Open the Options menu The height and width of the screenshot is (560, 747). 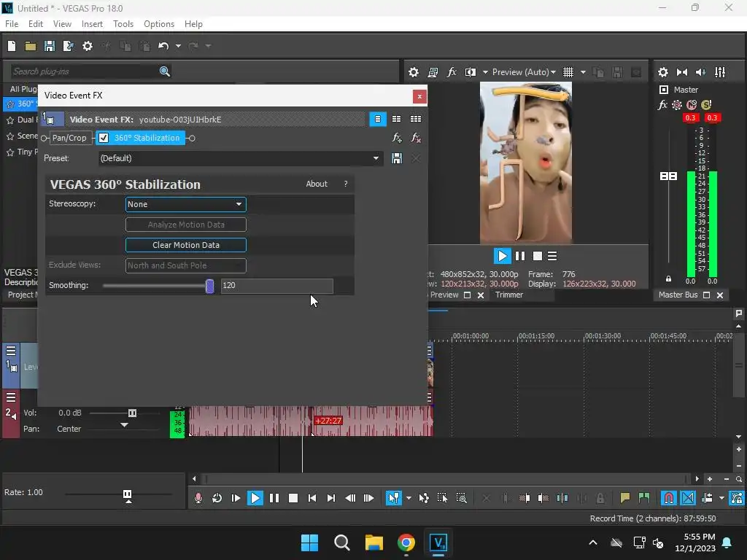point(159,24)
